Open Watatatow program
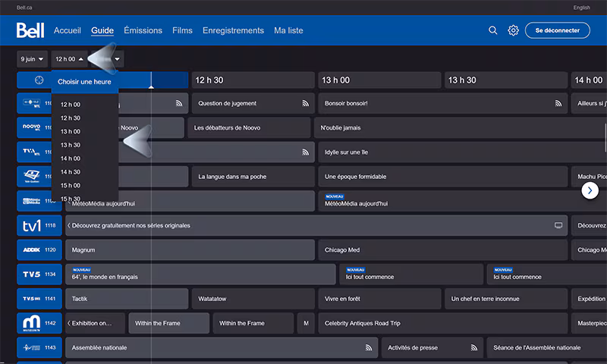Viewport: 607px width, 364px height. point(253,299)
